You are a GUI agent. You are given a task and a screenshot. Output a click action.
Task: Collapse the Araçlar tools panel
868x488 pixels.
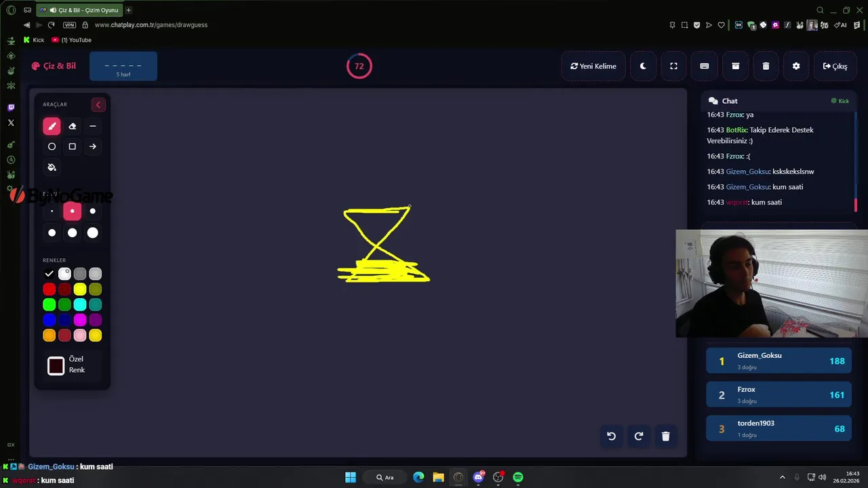click(98, 104)
